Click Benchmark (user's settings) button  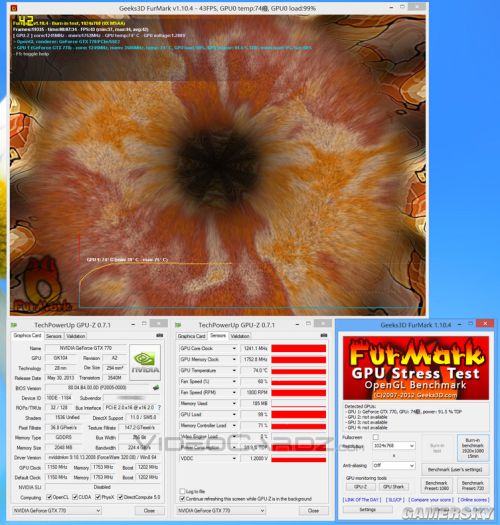454,469
